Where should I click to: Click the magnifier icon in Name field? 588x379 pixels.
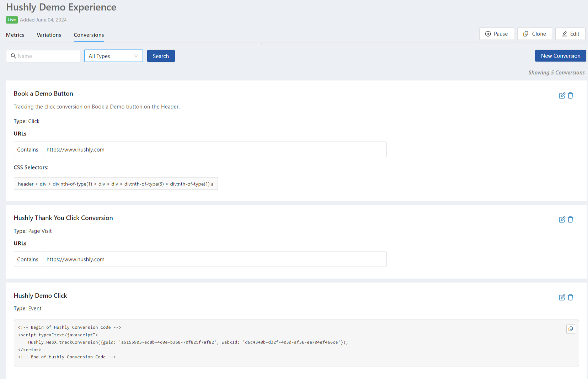pyautogui.click(x=14, y=56)
